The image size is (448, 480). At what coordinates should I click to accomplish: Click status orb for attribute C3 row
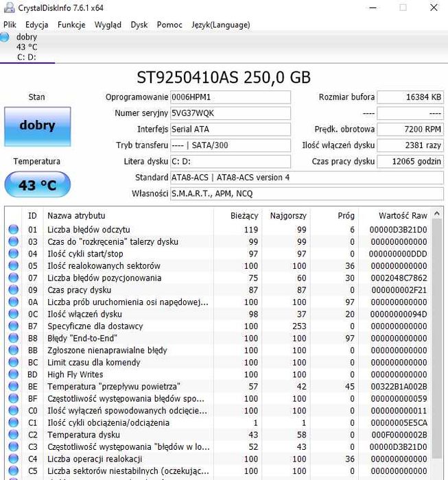13,446
